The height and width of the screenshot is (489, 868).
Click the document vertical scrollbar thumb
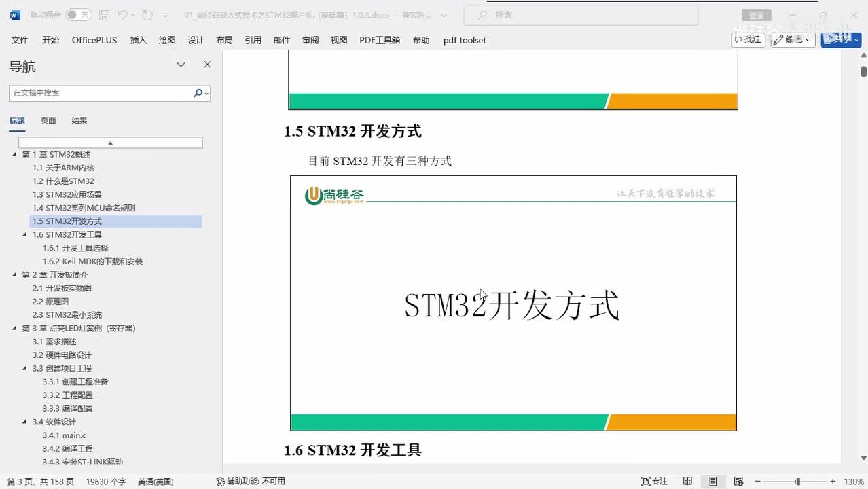tap(864, 71)
